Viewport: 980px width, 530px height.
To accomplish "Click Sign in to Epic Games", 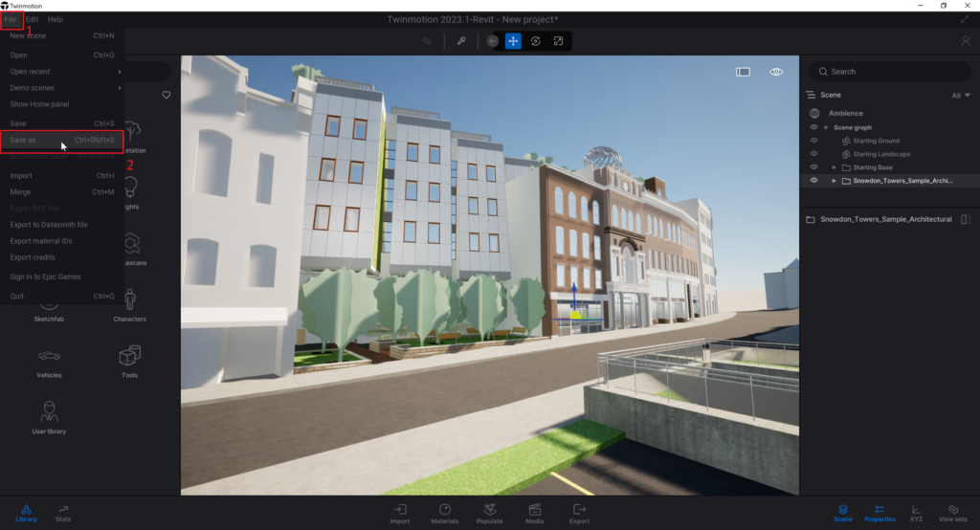I will tap(62, 276).
